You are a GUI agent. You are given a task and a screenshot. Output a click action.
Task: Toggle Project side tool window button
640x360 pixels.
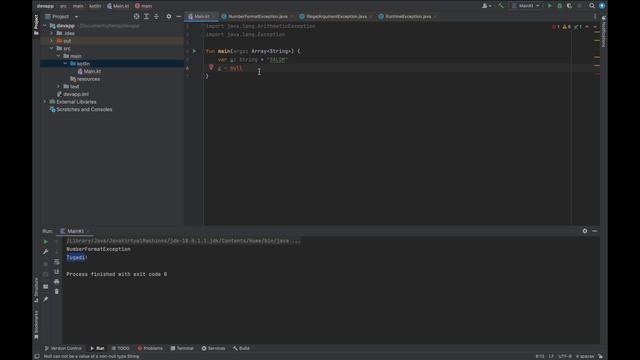tap(36, 24)
